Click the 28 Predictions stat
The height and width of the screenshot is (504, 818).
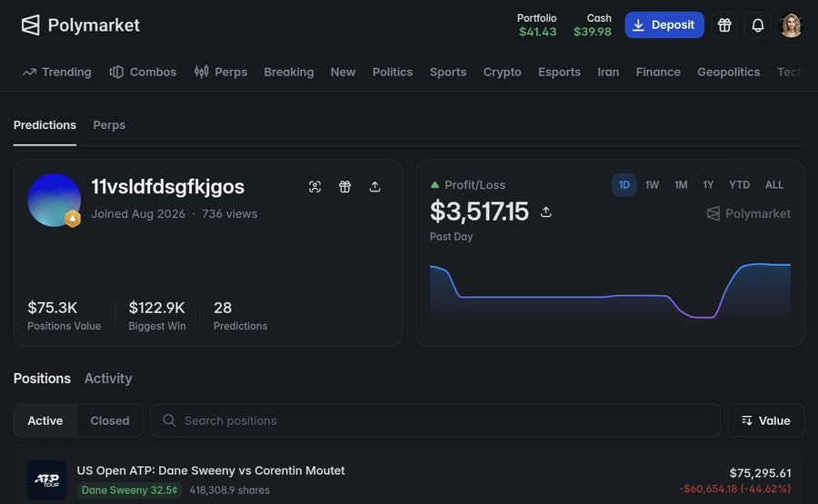point(240,315)
